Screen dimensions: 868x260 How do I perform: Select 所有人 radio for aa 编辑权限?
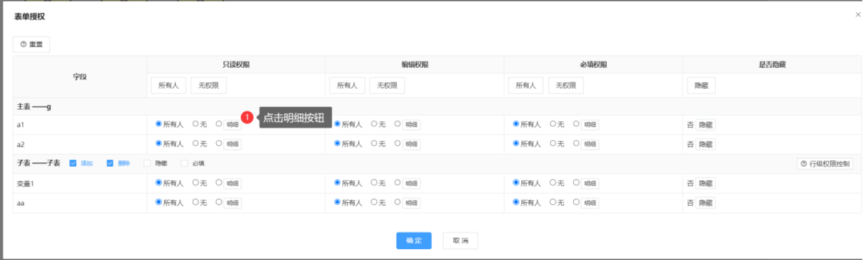click(x=337, y=202)
